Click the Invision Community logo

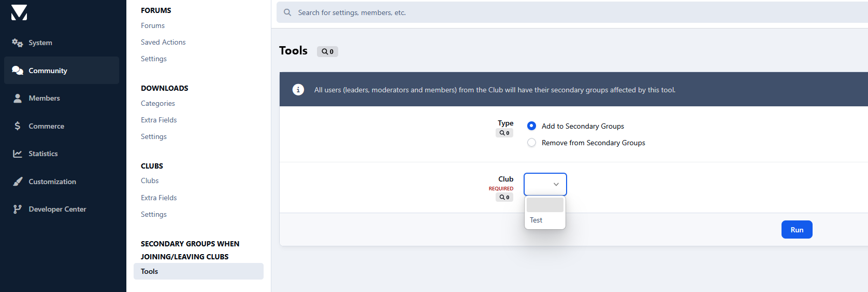point(19,12)
